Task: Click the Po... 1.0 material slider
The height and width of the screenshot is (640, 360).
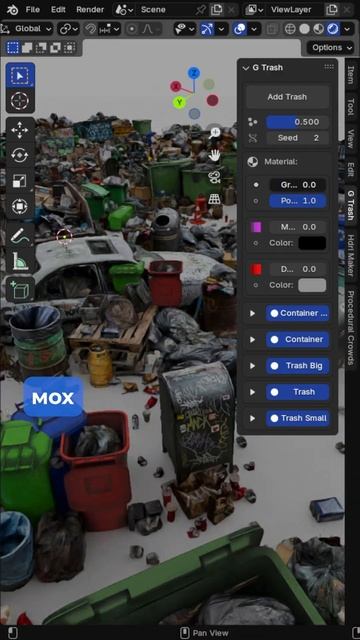Action: tap(298, 201)
